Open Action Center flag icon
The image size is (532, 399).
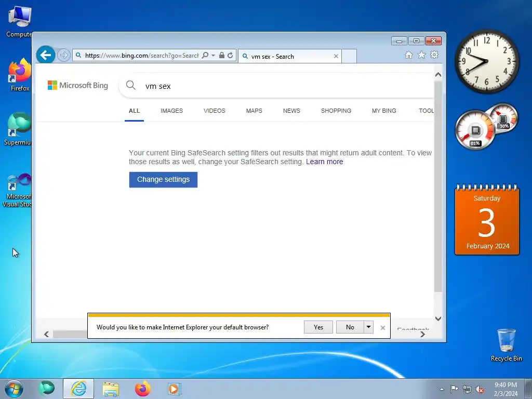(454, 389)
